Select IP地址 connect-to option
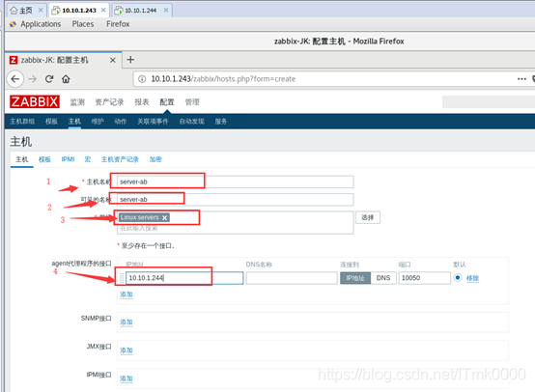 [x=355, y=278]
